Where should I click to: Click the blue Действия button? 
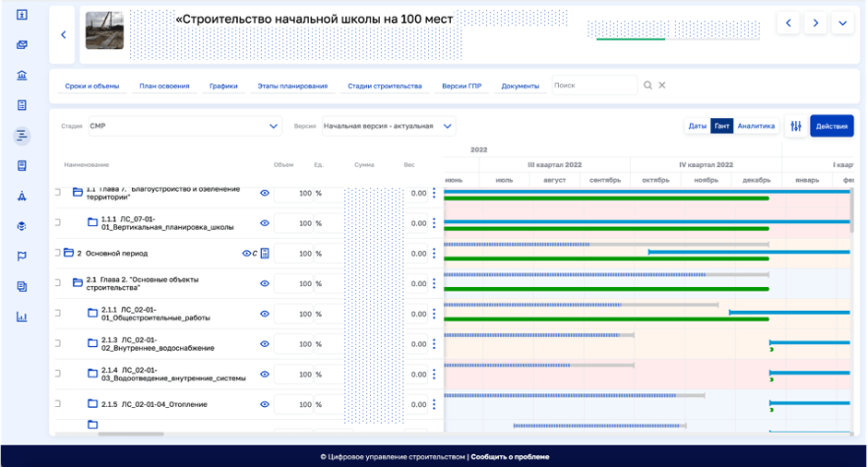pyautogui.click(x=831, y=126)
